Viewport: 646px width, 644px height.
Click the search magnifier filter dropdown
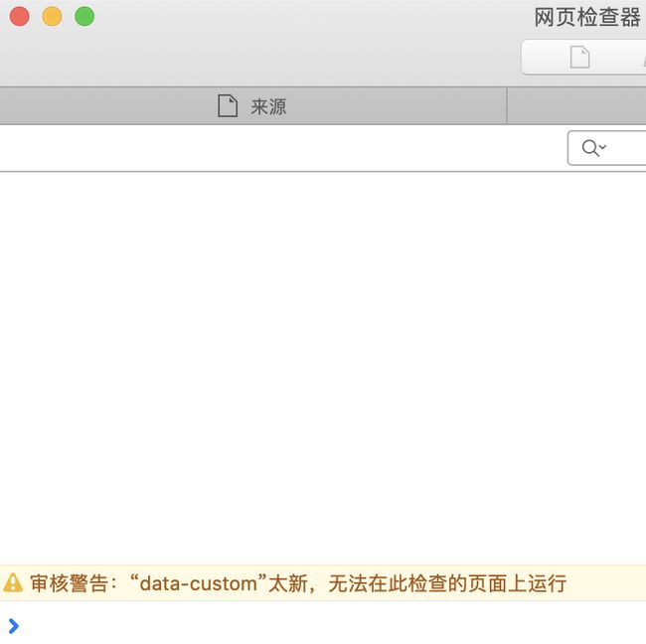594,148
